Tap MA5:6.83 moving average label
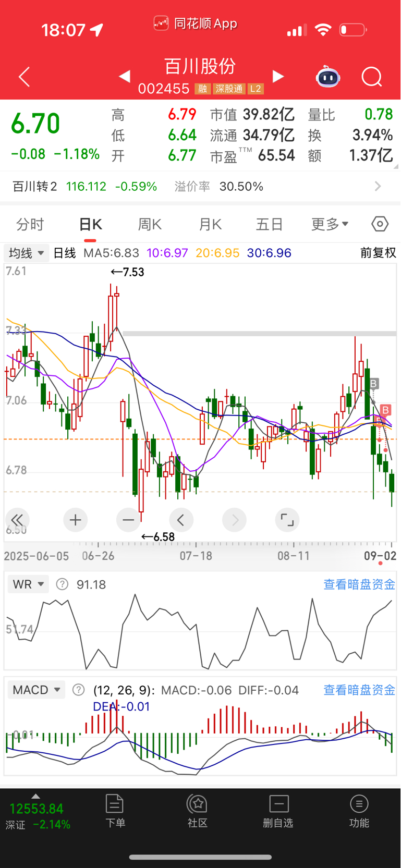This screenshot has width=401, height=868. 112,253
